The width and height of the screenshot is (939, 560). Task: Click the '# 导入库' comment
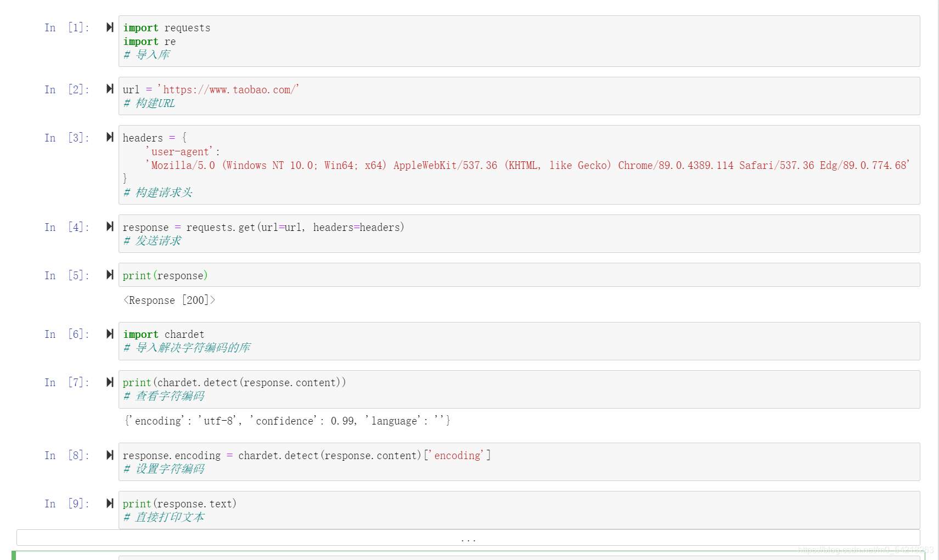click(x=147, y=55)
